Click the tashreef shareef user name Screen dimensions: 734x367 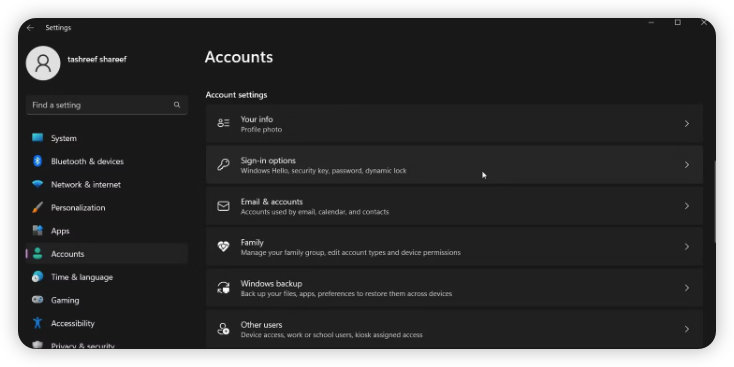pyautogui.click(x=97, y=59)
